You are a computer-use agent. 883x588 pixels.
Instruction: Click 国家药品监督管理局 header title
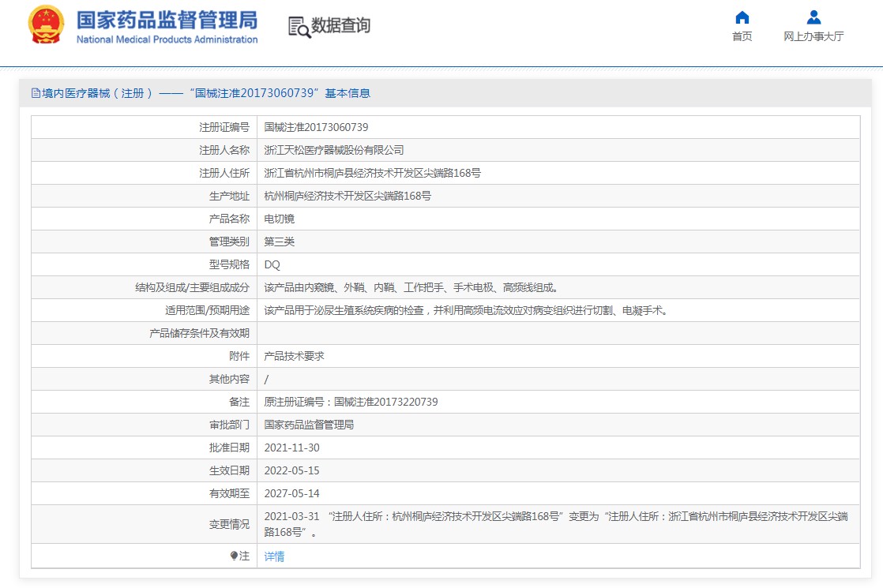(167, 21)
